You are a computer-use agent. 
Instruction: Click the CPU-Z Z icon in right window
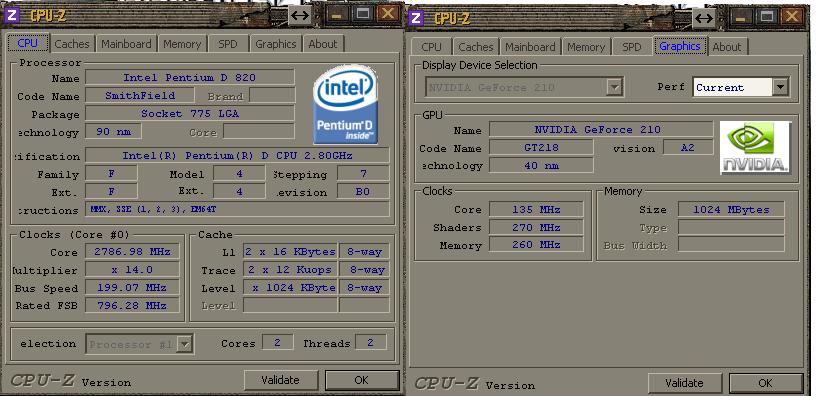(415, 18)
